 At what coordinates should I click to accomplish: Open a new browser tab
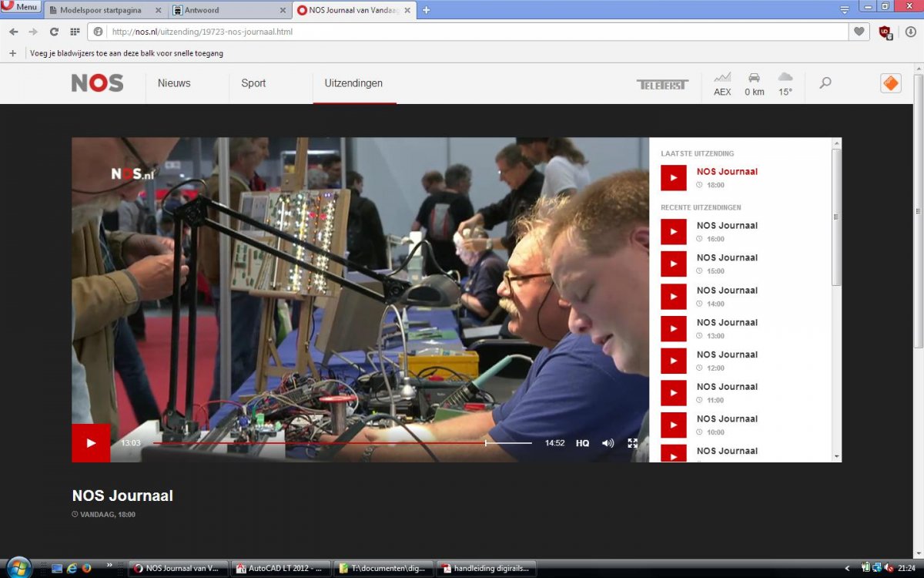pos(427,10)
